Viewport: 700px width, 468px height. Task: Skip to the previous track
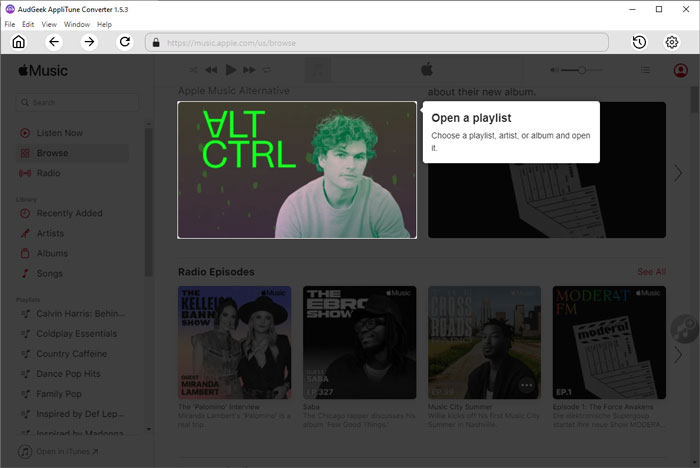(x=211, y=70)
